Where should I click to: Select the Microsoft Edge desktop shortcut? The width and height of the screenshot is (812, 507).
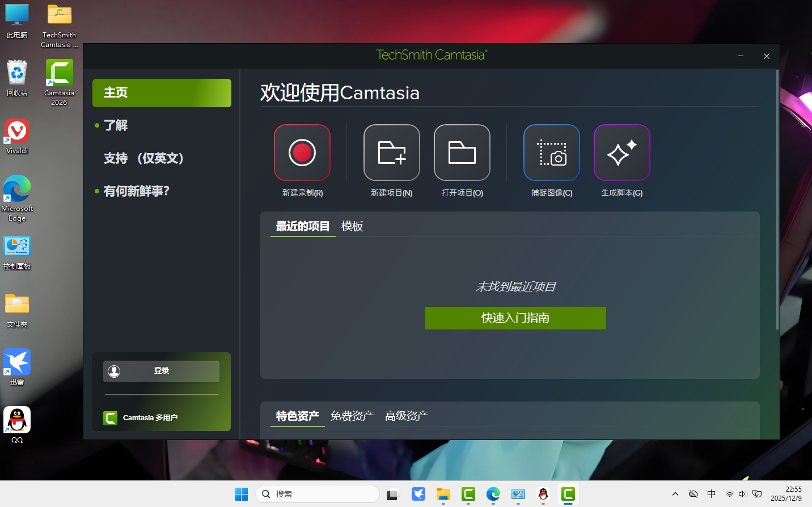click(17, 198)
